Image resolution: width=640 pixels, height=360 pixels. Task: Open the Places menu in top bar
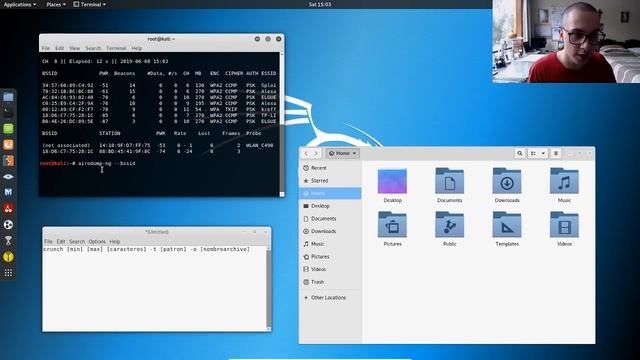(56, 4)
